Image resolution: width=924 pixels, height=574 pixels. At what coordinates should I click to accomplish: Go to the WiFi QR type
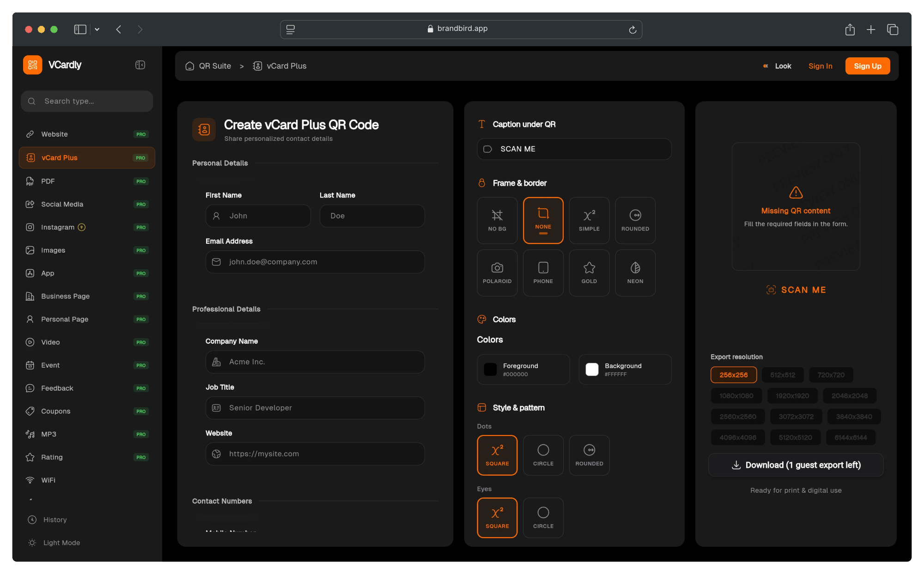48,480
